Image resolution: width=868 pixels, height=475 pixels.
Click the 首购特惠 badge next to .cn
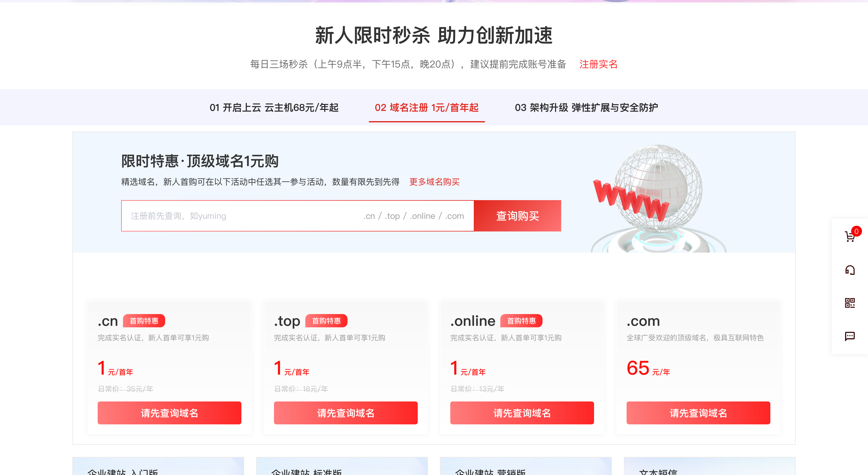click(x=144, y=321)
